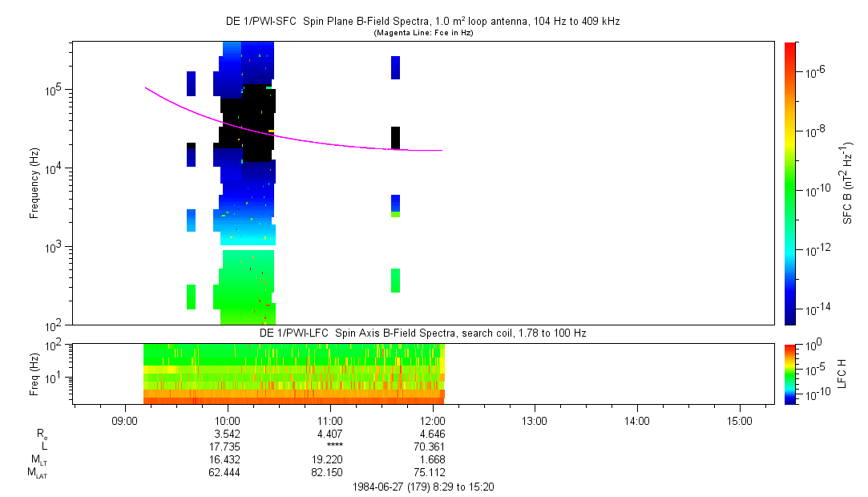Click the LFC H color bar

point(789,373)
